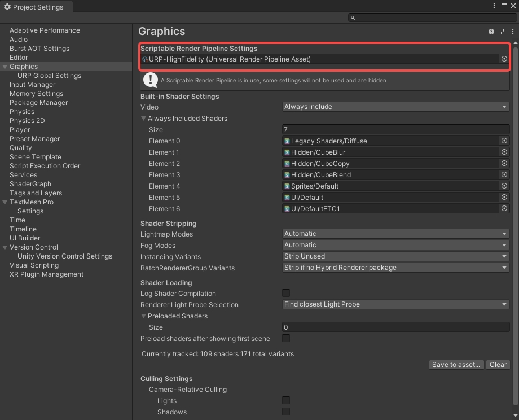
Task: Click the gear icon on the Project Settings tab
Action: [7, 7]
